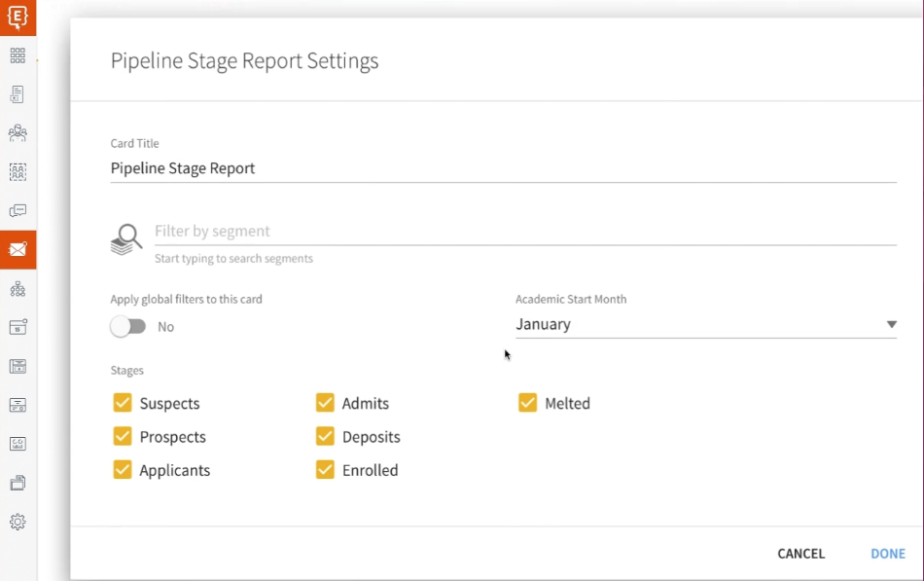The image size is (924, 581).
Task: Uncheck the Suspects stage checkbox
Action: coord(123,403)
